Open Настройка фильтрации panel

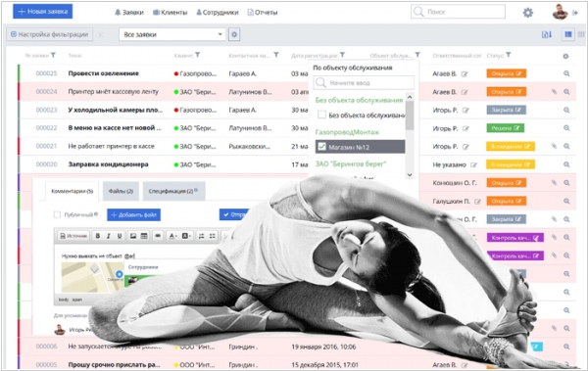click(x=50, y=34)
